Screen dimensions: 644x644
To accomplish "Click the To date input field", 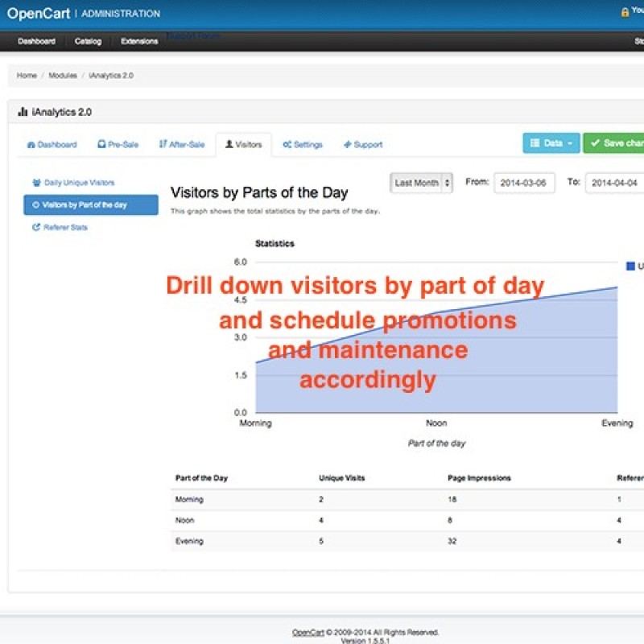I will [614, 183].
